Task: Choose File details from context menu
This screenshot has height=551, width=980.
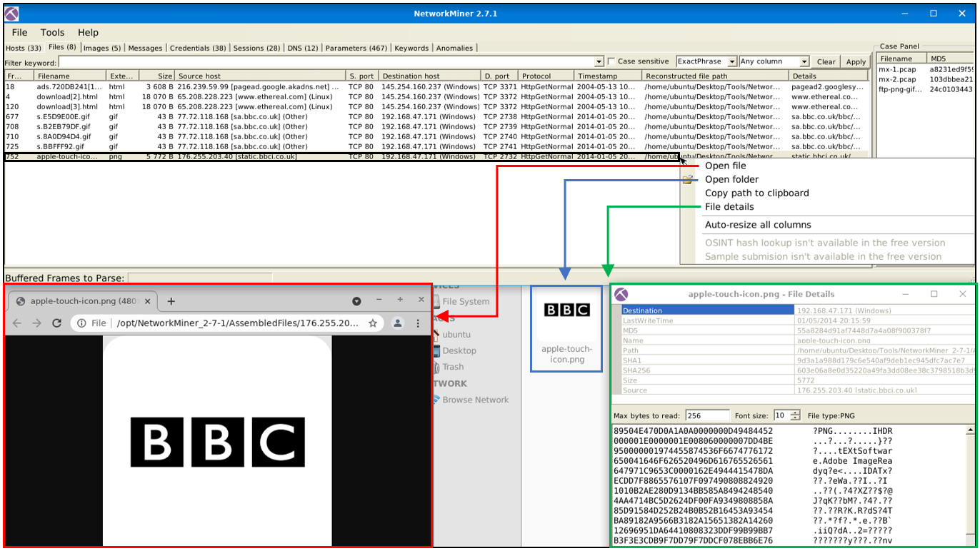Action: (729, 206)
